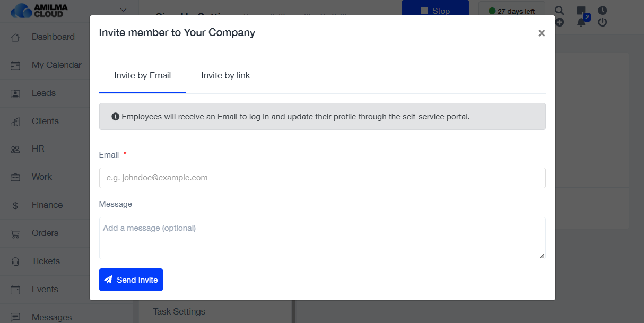Click the clock timer icon
Viewport: 644px width, 323px height.
(x=602, y=10)
